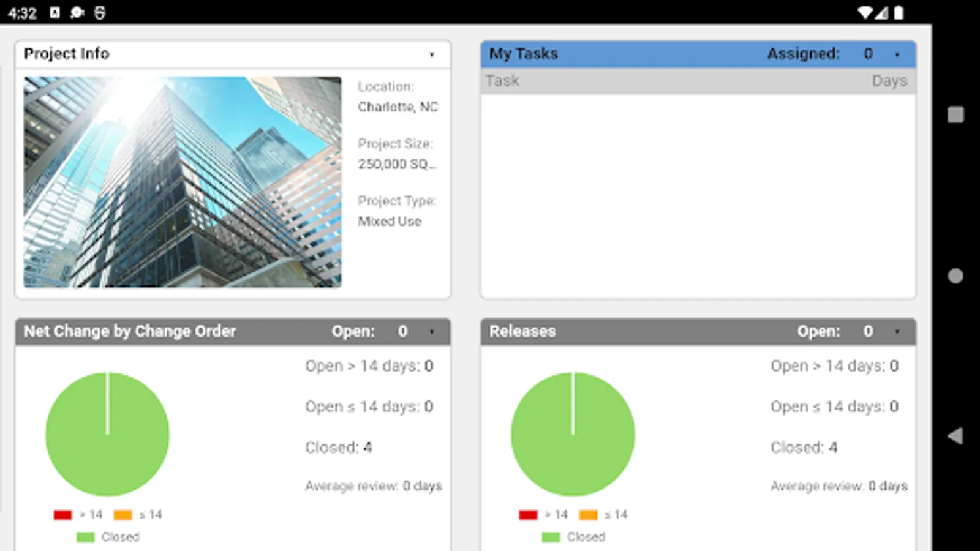Click the Net Change by Change Order pie chart
980x551 pixels.
coord(107,434)
